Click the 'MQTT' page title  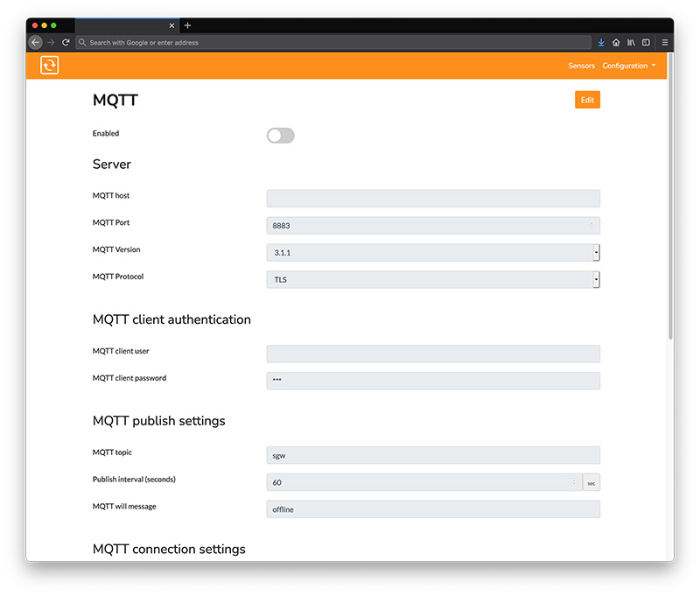[115, 100]
